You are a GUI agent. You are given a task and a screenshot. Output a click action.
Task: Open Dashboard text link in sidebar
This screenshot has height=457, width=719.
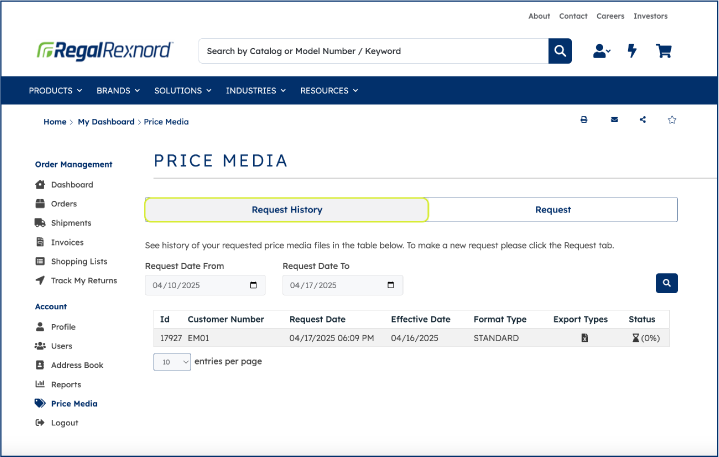point(72,185)
